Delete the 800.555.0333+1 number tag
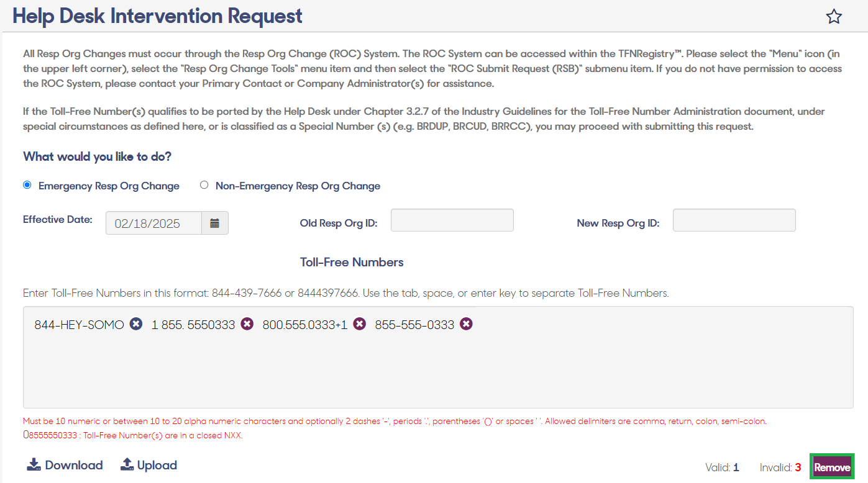The width and height of the screenshot is (868, 483). pos(359,324)
